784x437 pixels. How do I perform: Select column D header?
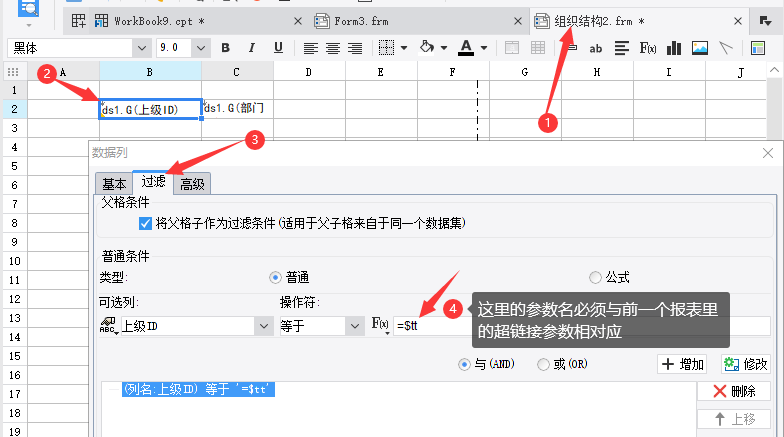(309, 72)
